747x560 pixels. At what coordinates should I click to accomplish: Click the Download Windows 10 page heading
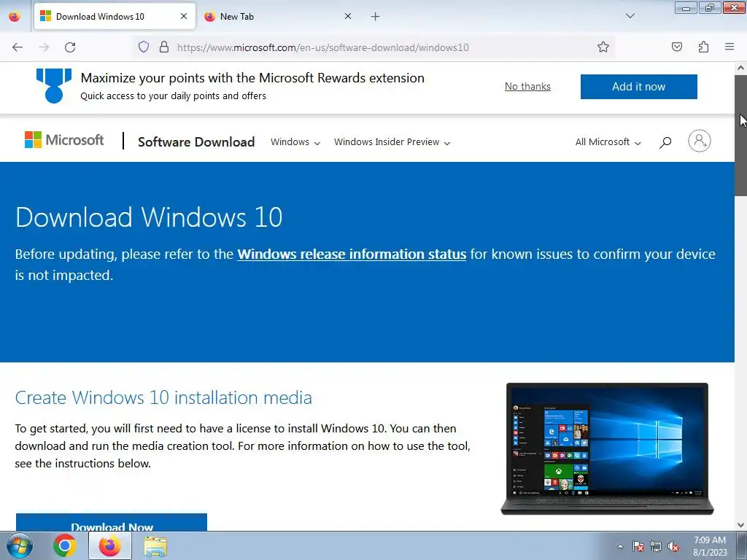[x=149, y=217]
